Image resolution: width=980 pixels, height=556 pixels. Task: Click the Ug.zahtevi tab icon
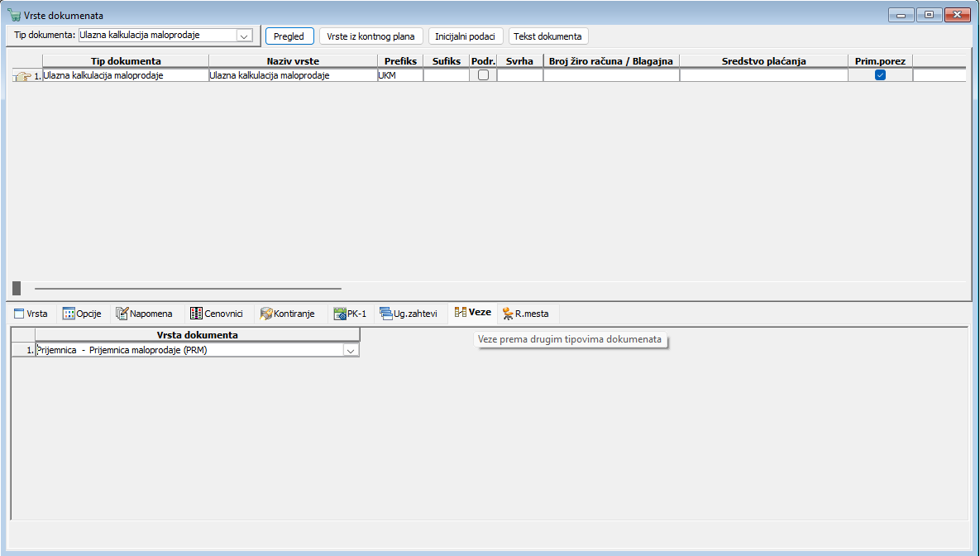tap(386, 314)
